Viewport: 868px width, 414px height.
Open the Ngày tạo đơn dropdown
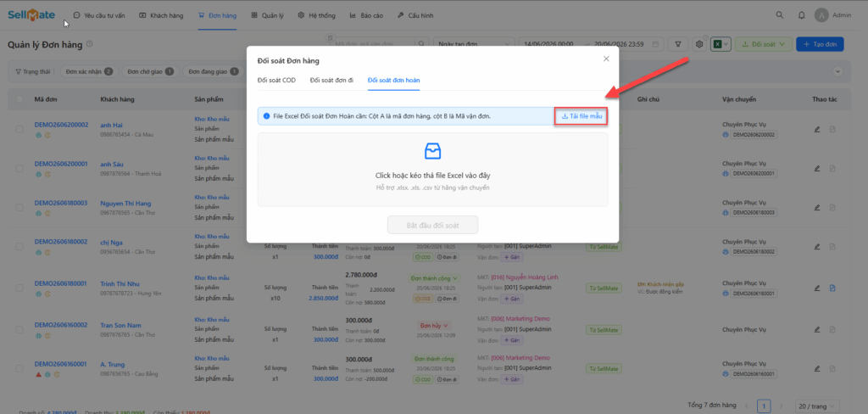tap(474, 44)
